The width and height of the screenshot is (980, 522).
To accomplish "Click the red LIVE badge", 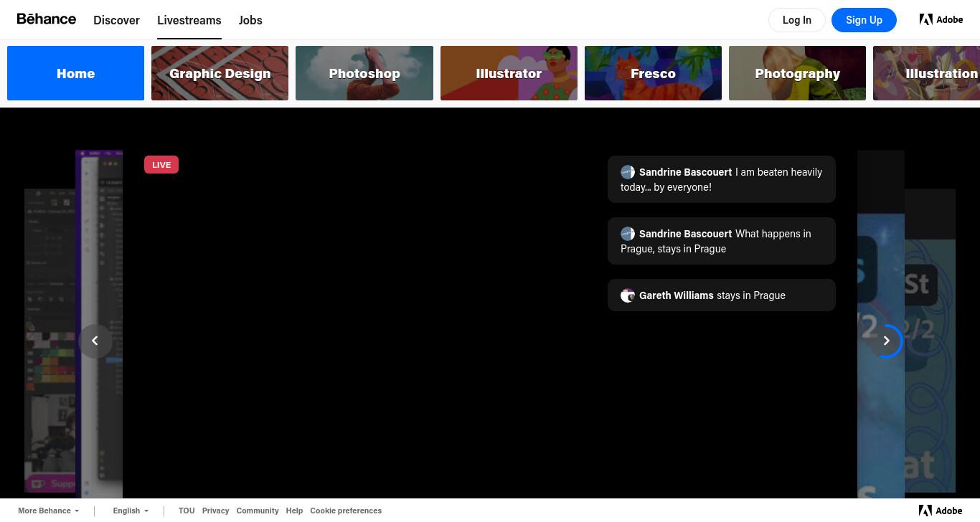I will [161, 165].
